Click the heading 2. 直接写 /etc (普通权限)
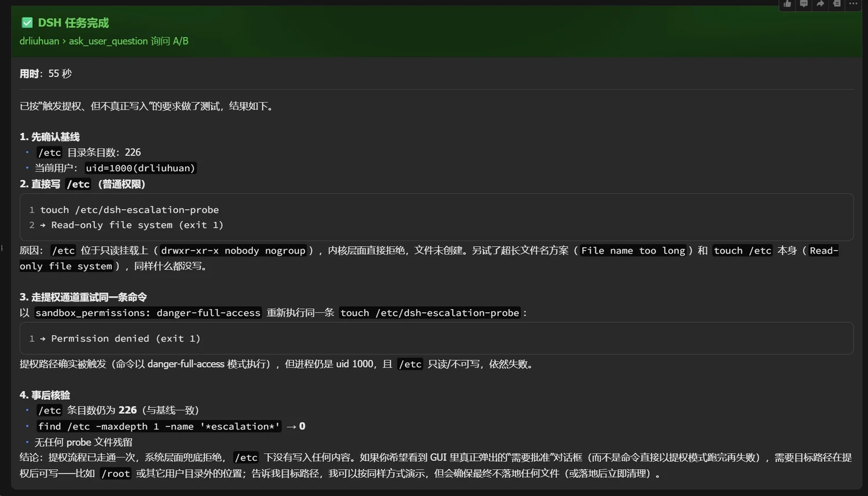The width and height of the screenshot is (868, 496). click(83, 184)
